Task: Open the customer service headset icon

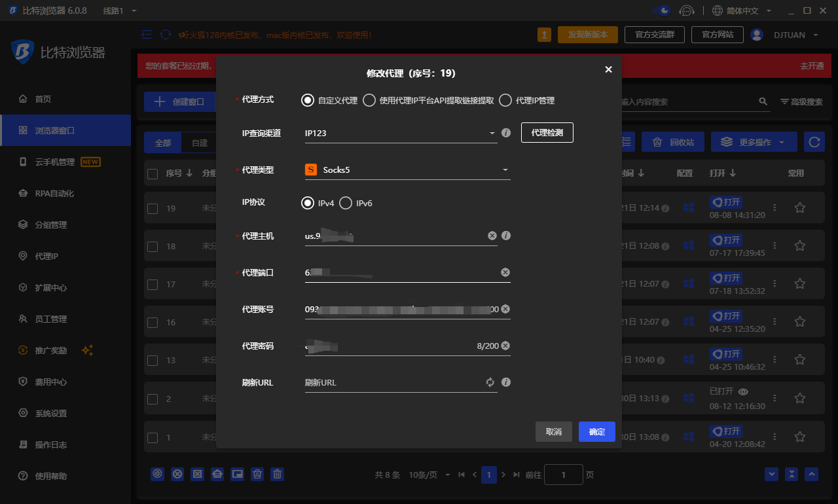Action: click(686, 10)
